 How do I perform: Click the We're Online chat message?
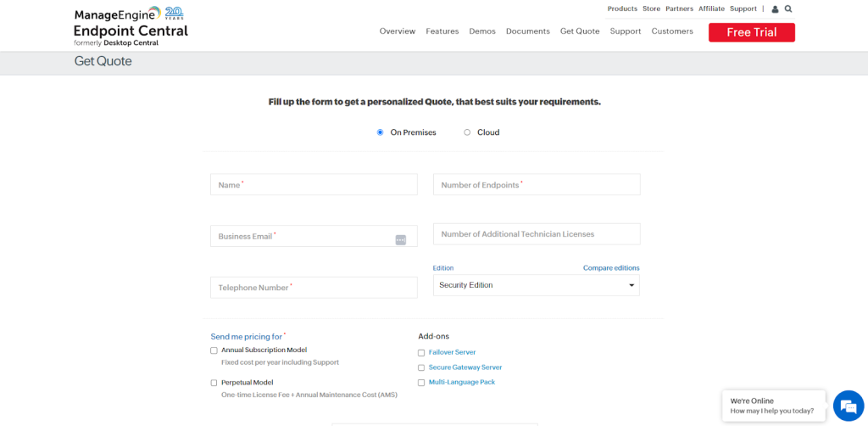(773, 406)
